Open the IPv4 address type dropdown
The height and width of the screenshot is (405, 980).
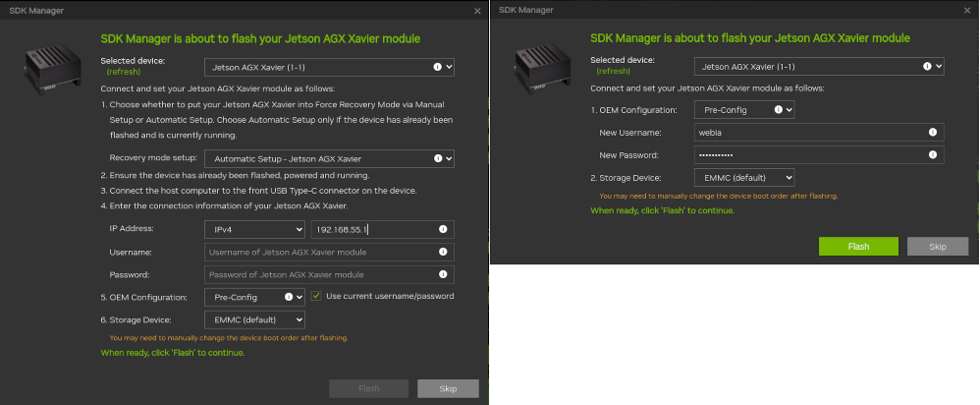click(x=254, y=230)
